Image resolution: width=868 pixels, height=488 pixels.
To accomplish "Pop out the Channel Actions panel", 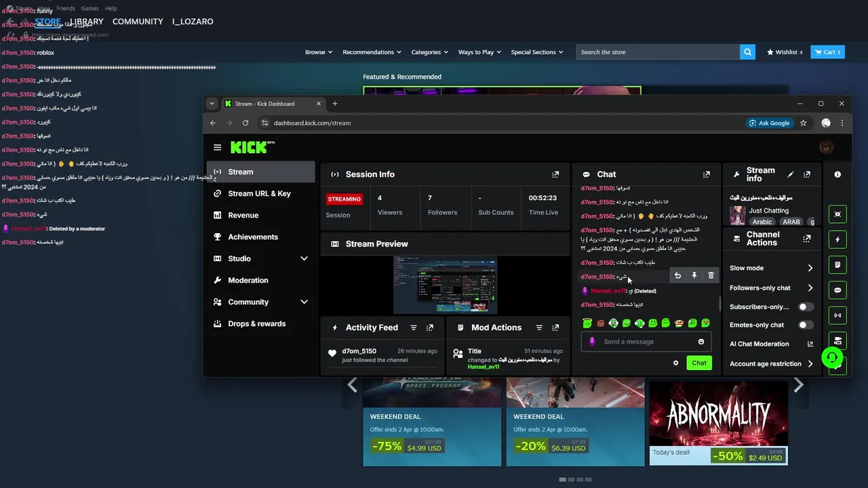I will coord(807,239).
